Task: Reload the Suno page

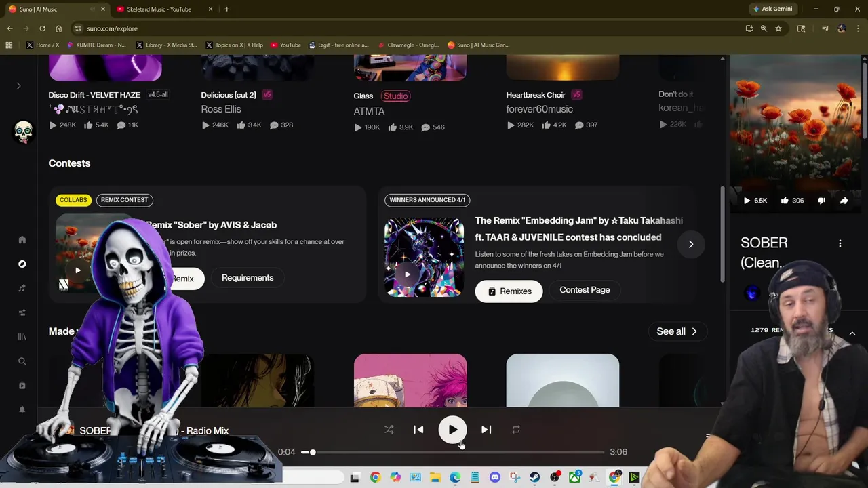Action: 42,28
